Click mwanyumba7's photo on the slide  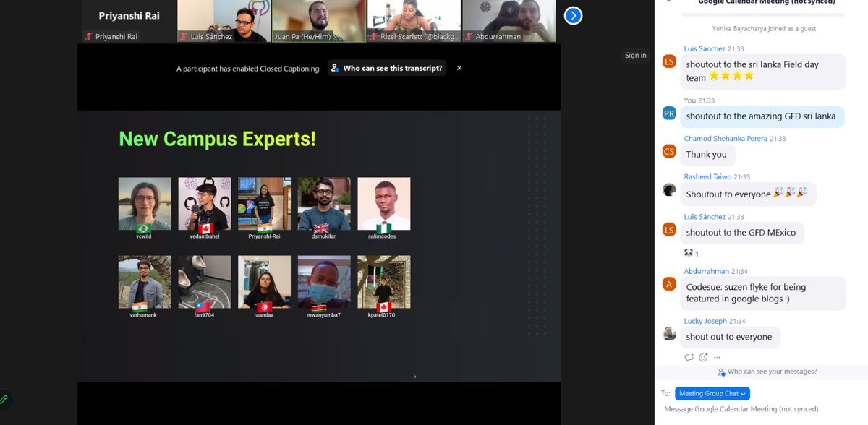[324, 282]
